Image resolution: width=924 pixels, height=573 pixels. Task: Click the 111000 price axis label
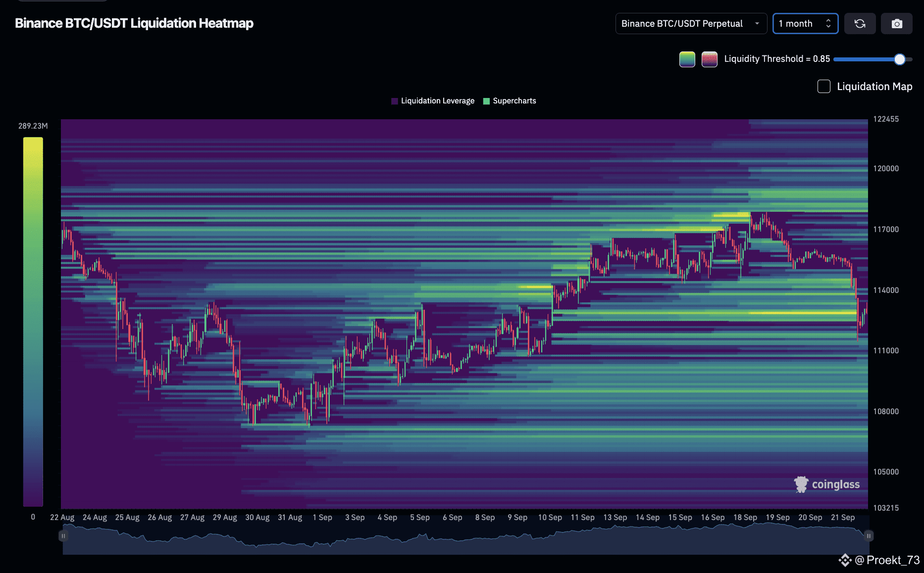tap(886, 351)
